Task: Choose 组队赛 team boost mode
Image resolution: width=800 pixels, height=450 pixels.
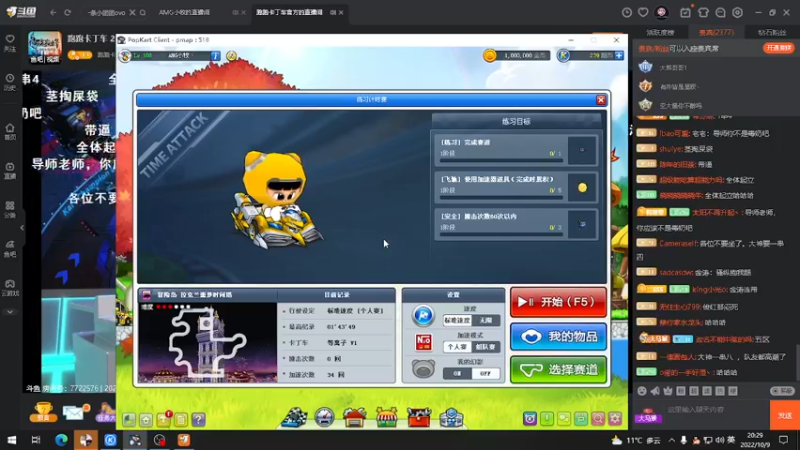Action: tap(485, 347)
